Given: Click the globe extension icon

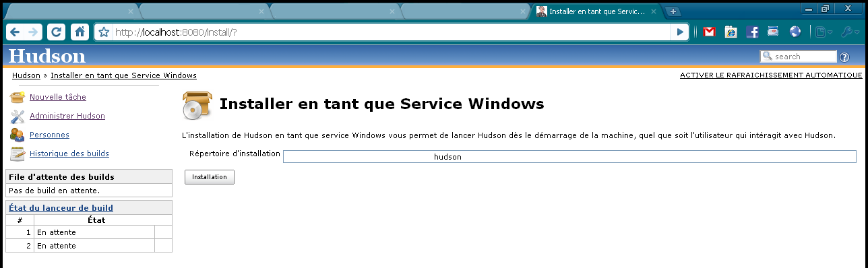Looking at the screenshot, I should 795,32.
